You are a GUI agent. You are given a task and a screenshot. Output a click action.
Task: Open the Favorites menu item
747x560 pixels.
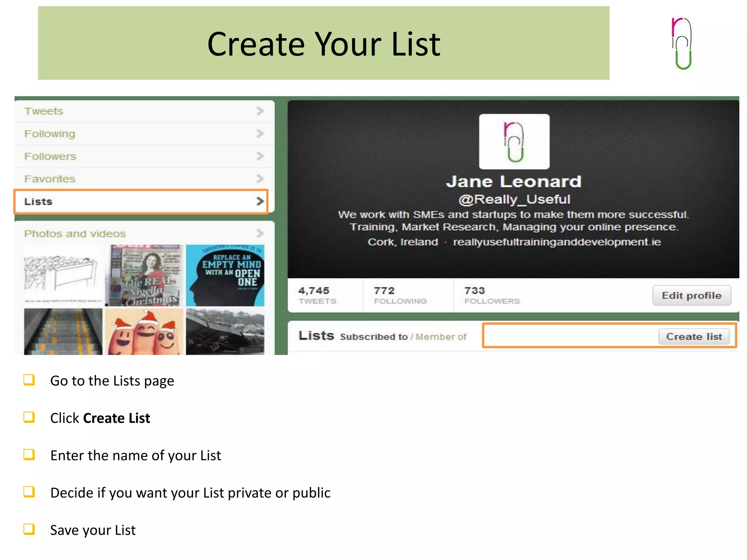[x=144, y=179]
